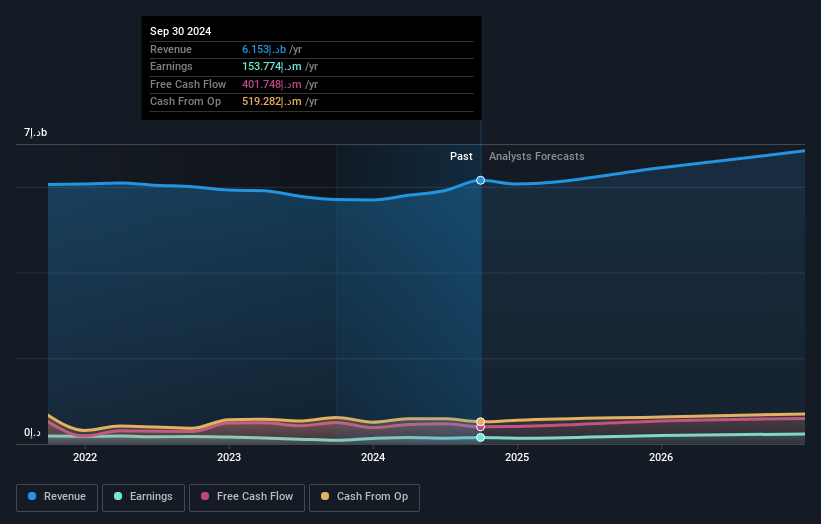Click the Analysts Forecasts label

[x=537, y=157]
